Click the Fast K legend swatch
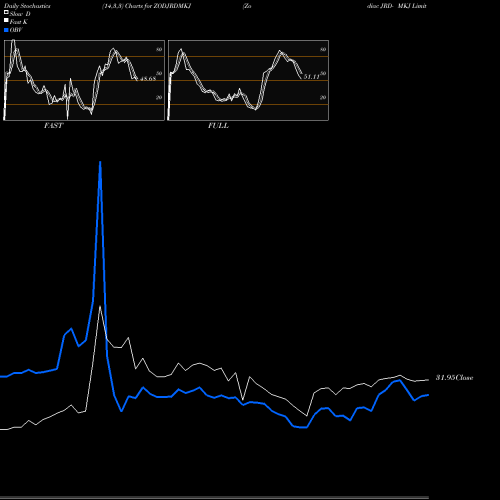The width and height of the screenshot is (500, 500). pos(6,21)
